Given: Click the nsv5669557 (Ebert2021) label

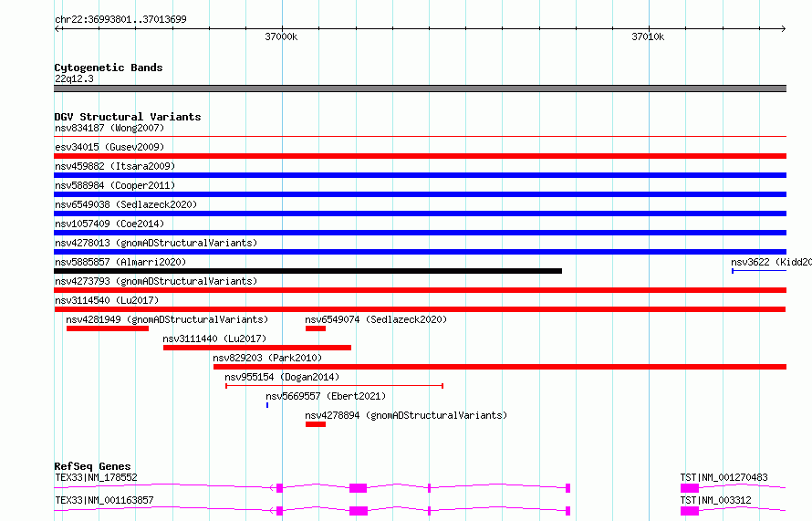Looking at the screenshot, I should coord(326,396).
